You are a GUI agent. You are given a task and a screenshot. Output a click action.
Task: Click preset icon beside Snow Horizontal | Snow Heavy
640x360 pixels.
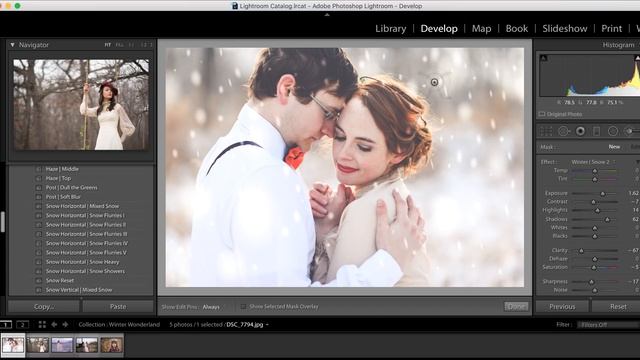39,262
